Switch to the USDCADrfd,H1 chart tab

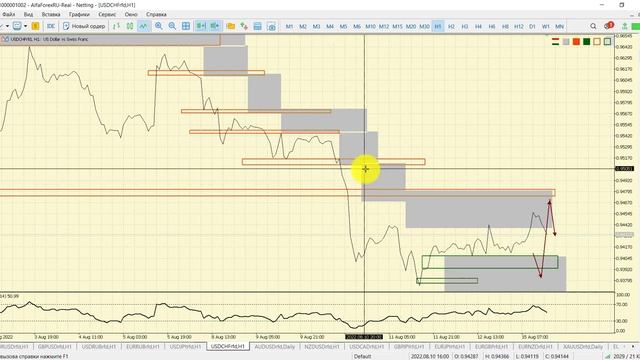point(367,347)
